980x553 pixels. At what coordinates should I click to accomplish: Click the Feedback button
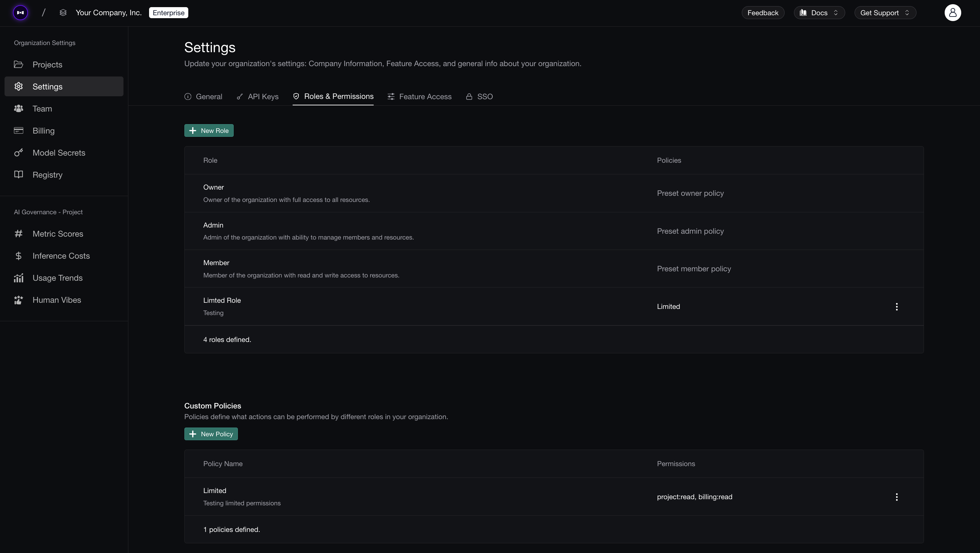tap(763, 13)
